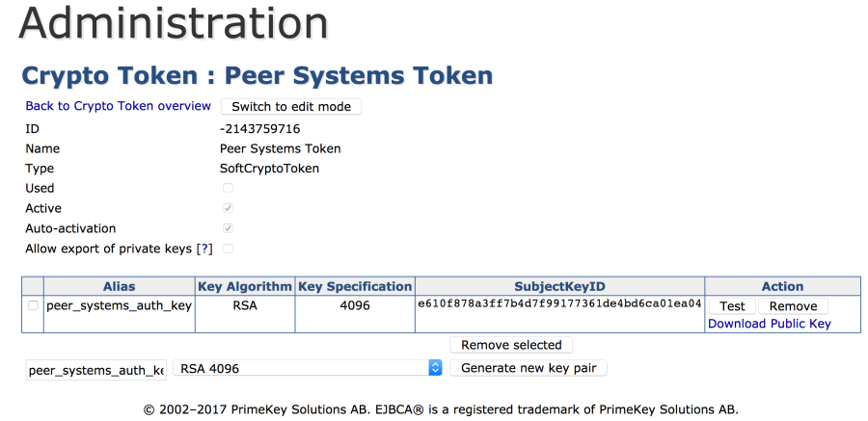Click the peer_systems_auth_key alias cell

[119, 306]
